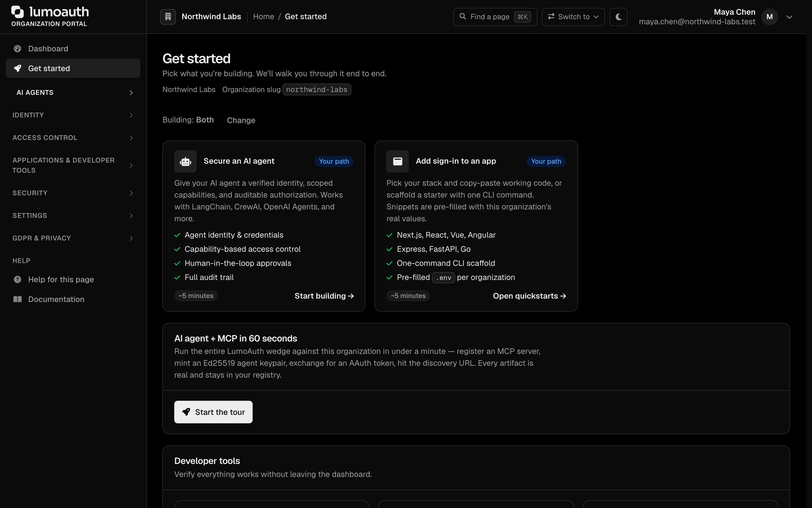Click the Northwind Labs name in header
Viewport: 812px width, 508px height.
[x=211, y=16]
